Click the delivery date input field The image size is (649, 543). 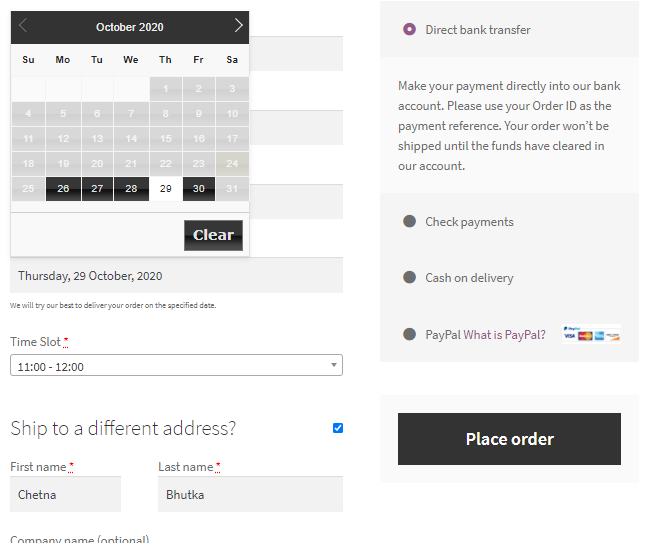(x=176, y=276)
